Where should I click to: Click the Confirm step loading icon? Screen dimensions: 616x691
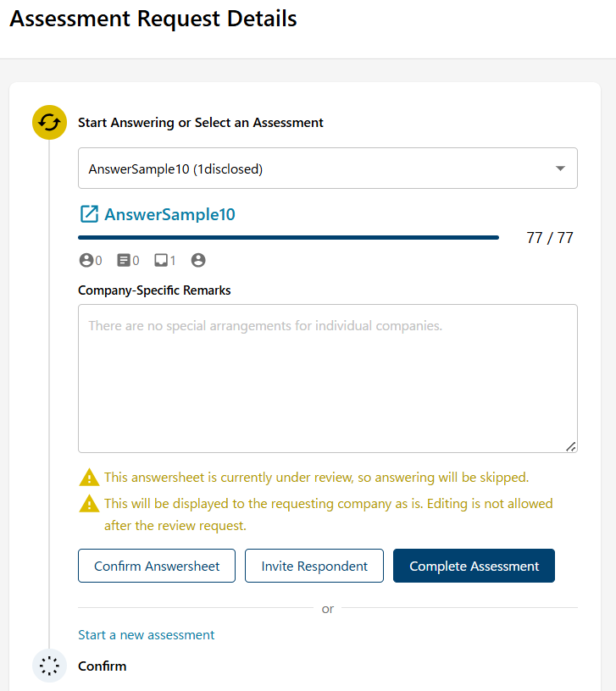coord(49,666)
